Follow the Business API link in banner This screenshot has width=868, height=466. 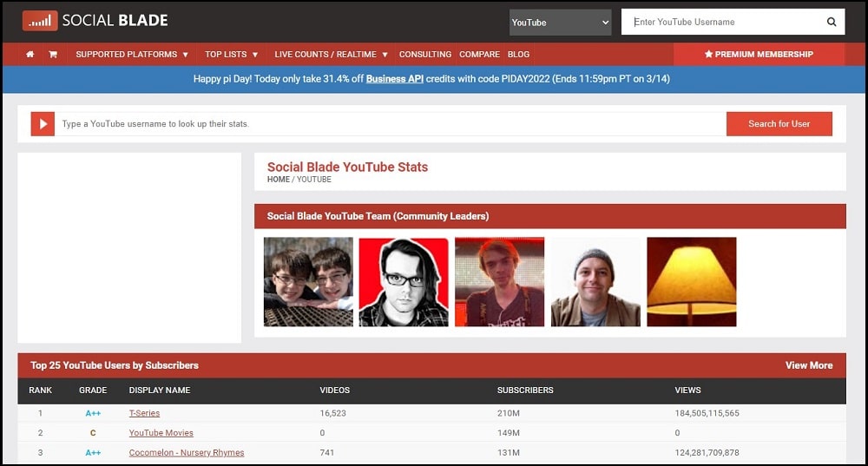click(x=395, y=79)
